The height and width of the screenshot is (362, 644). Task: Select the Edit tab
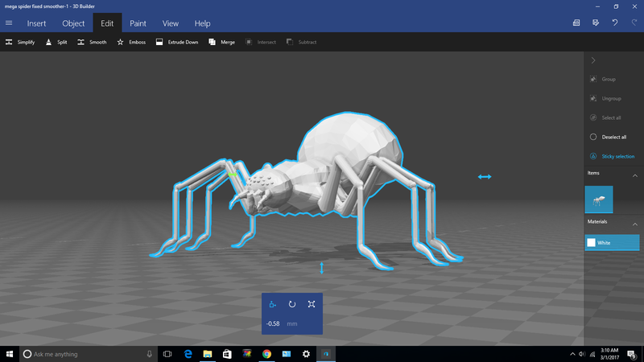[x=107, y=23]
